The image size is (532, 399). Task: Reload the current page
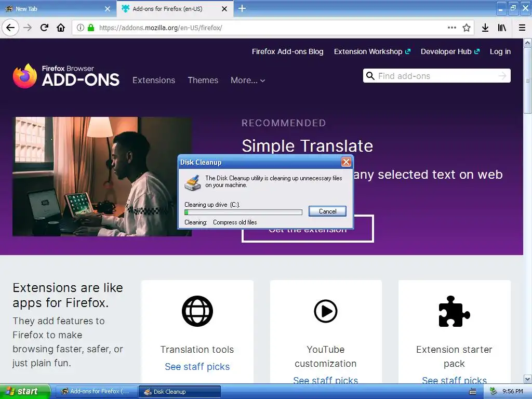(x=44, y=28)
